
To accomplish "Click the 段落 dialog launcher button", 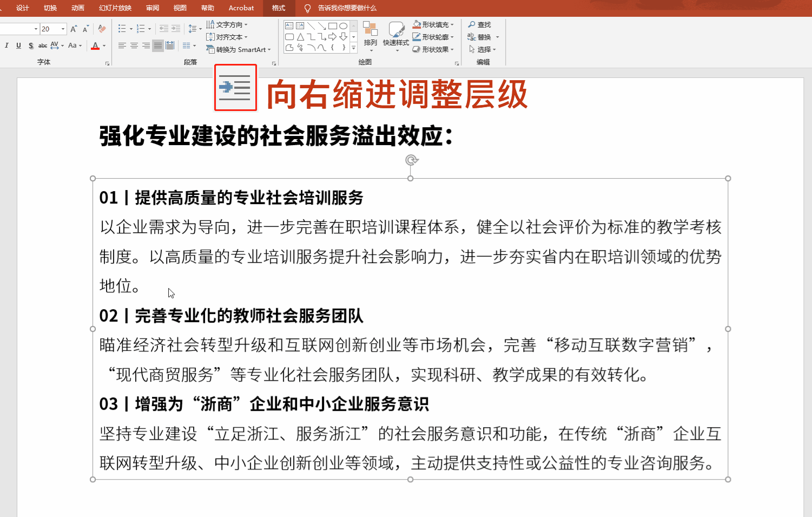I will point(274,63).
